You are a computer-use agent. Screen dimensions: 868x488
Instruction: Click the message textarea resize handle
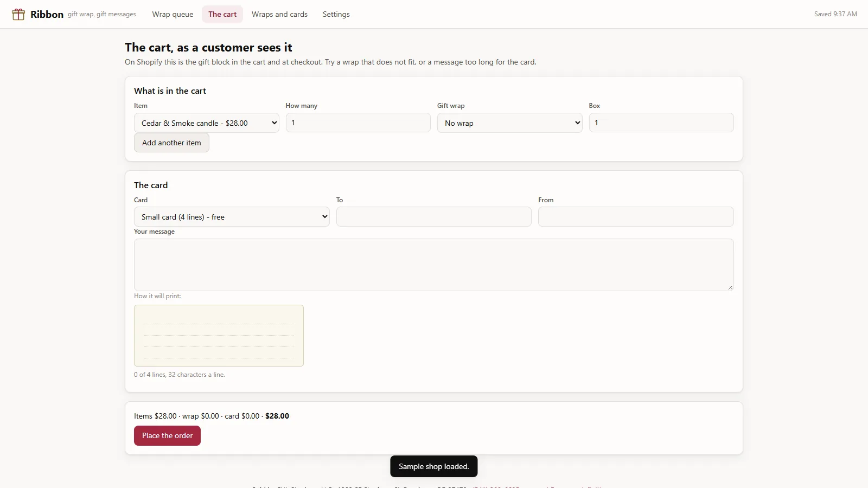[x=730, y=287]
